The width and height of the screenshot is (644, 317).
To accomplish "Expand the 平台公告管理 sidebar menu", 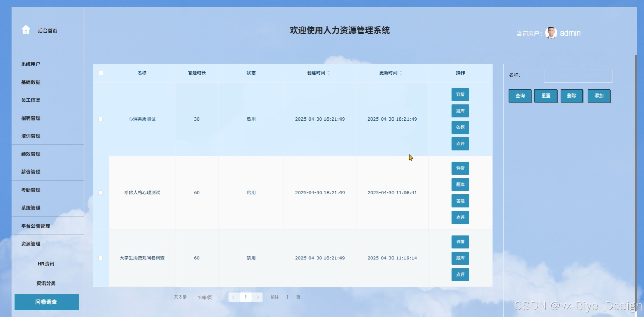I will tap(48, 226).
